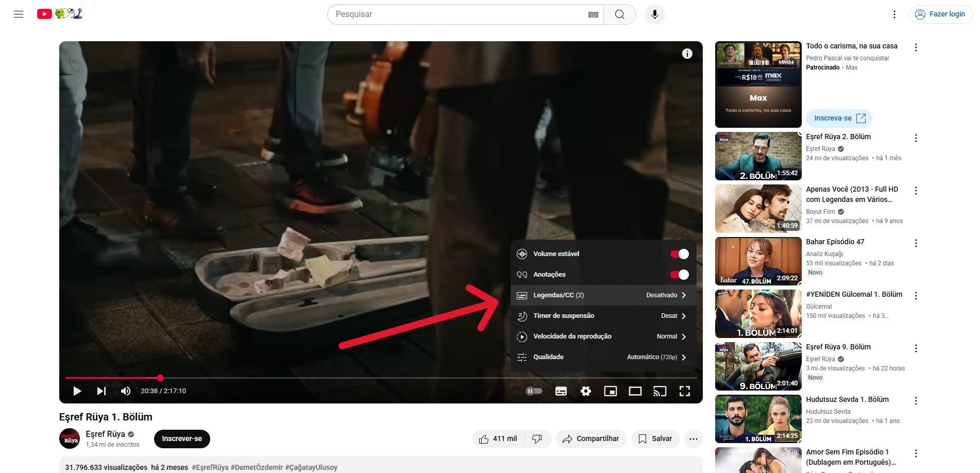Viewport: 980px width, 473px height.
Task: Disable the Anotações switch
Action: [x=679, y=275]
